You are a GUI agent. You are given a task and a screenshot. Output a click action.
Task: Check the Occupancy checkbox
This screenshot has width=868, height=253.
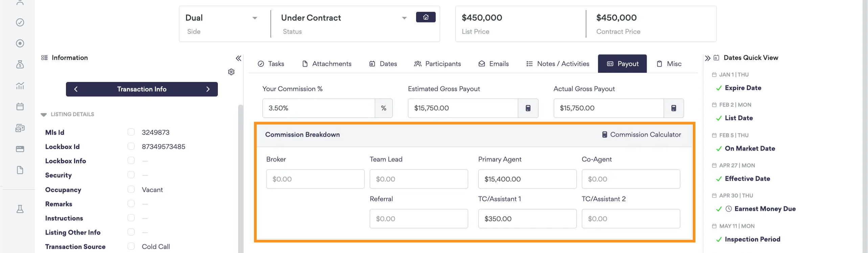131,189
